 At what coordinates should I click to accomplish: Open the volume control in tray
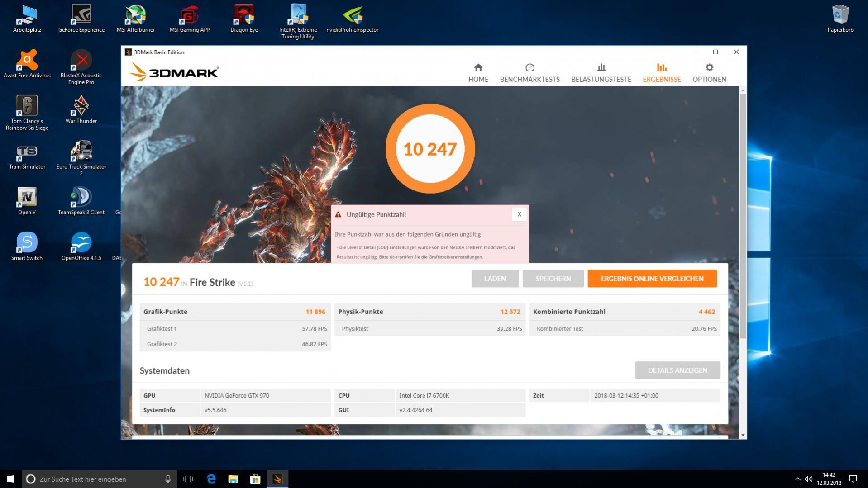coord(809,479)
